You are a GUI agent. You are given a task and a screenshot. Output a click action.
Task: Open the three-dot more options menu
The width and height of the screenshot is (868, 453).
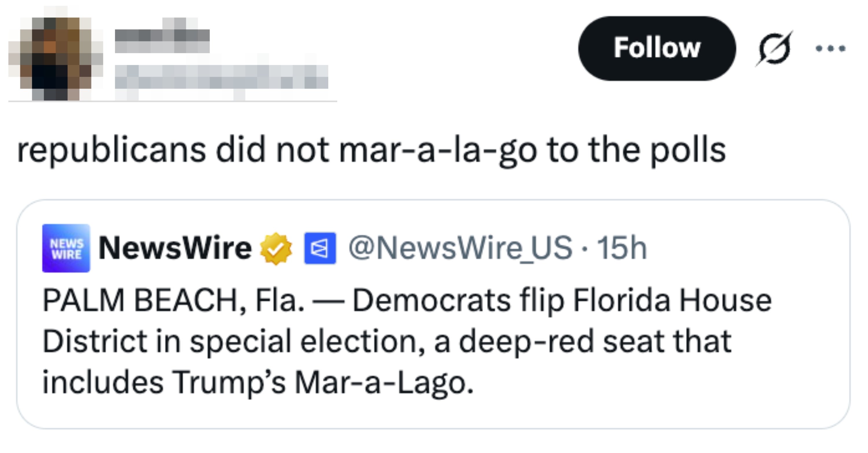click(830, 49)
